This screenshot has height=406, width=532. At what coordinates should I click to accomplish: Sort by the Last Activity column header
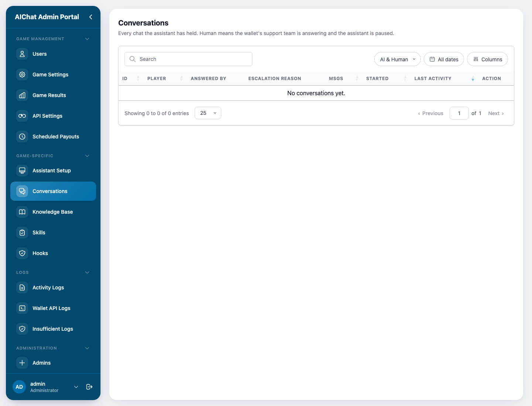tap(444, 79)
